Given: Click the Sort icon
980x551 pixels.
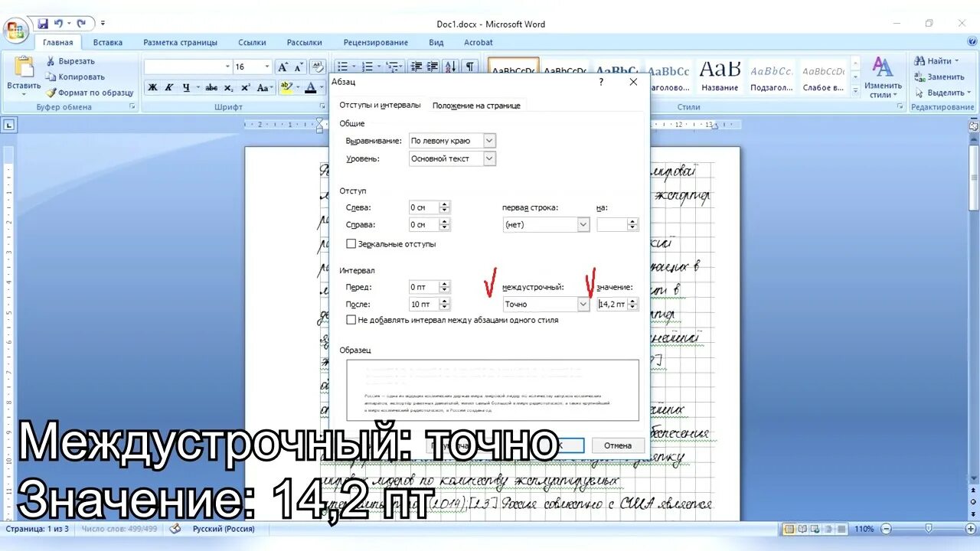Looking at the screenshot, I should 451,67.
